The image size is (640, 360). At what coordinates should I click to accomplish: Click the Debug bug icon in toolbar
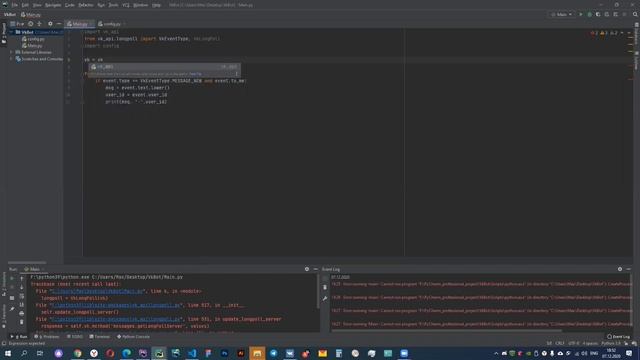(589, 14)
